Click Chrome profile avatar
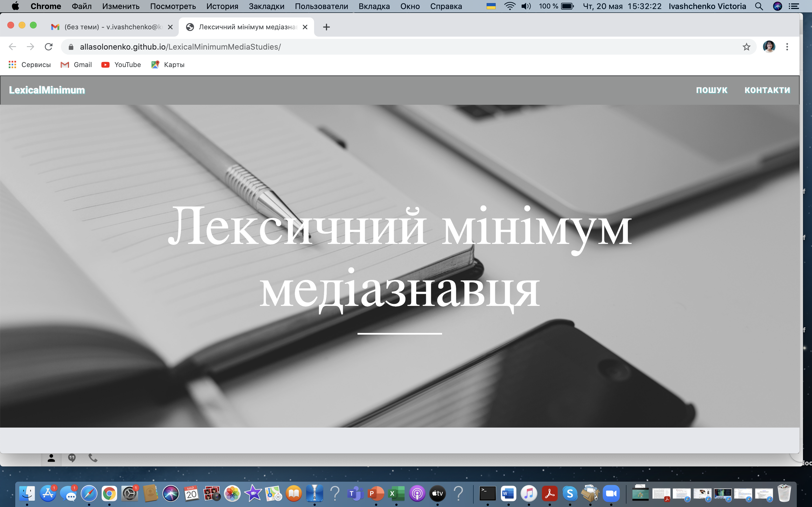 coord(769,46)
